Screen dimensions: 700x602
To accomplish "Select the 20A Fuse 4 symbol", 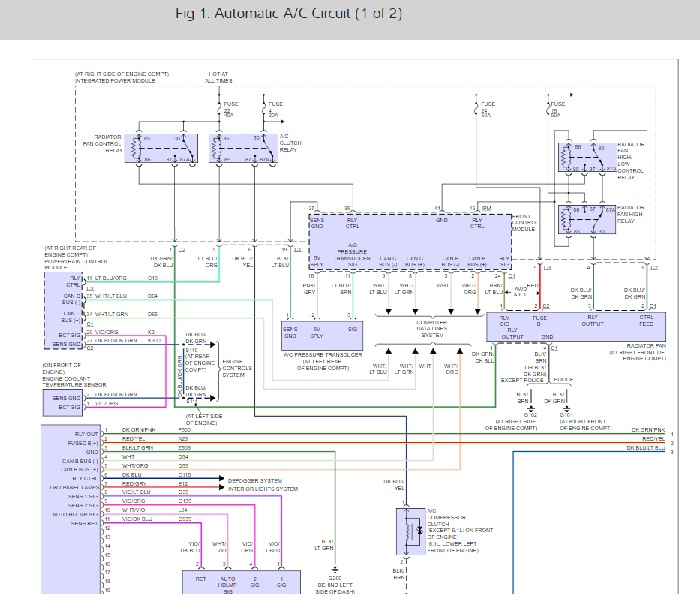I will pyautogui.click(x=263, y=107).
